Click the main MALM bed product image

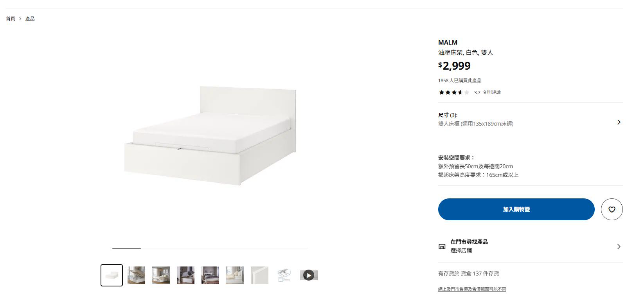coord(210,136)
